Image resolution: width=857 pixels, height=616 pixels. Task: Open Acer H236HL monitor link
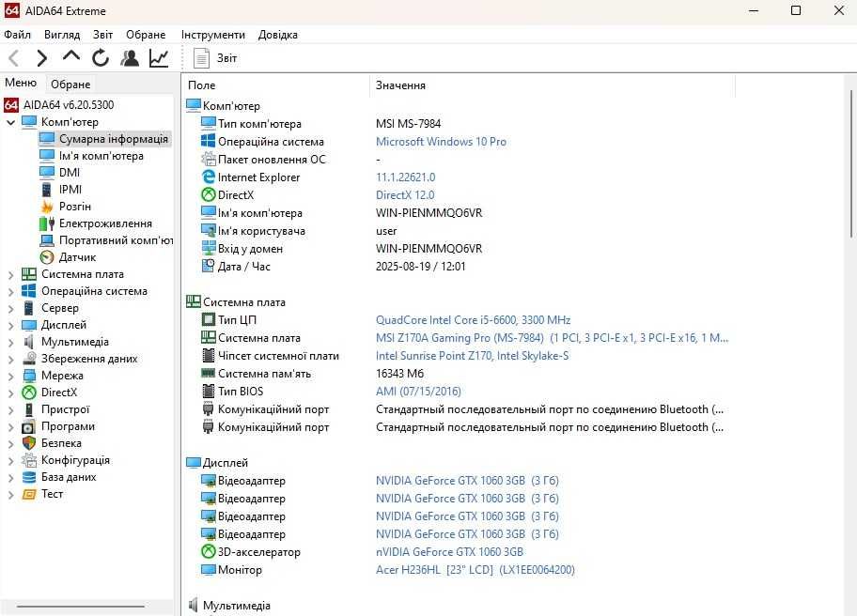tap(475, 570)
